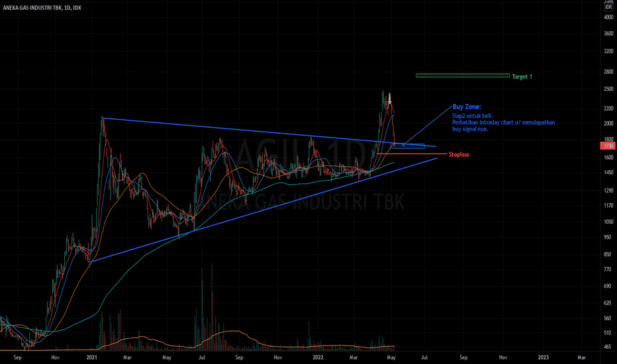The height and width of the screenshot is (364, 617).
Task: Click the 465 price axis label
Action: (608, 347)
